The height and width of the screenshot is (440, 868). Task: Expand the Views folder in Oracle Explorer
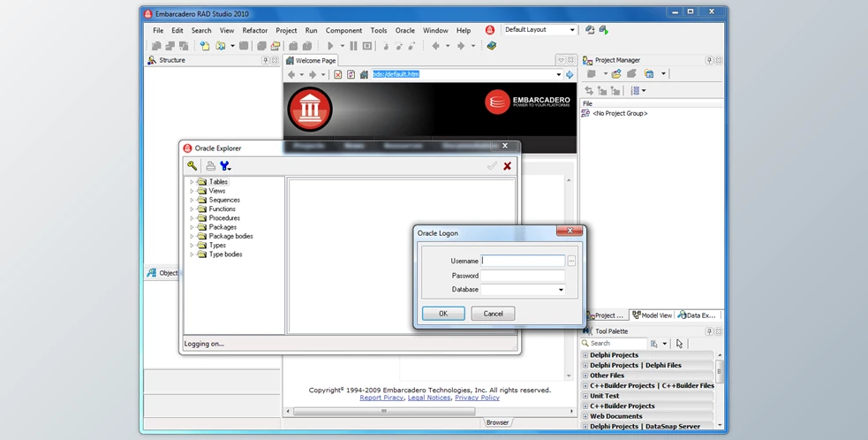point(192,191)
